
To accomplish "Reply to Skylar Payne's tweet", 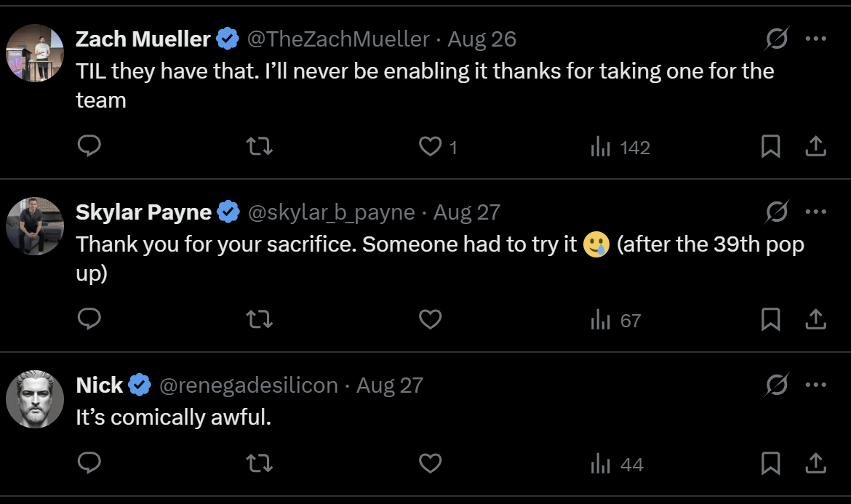I will (x=89, y=319).
